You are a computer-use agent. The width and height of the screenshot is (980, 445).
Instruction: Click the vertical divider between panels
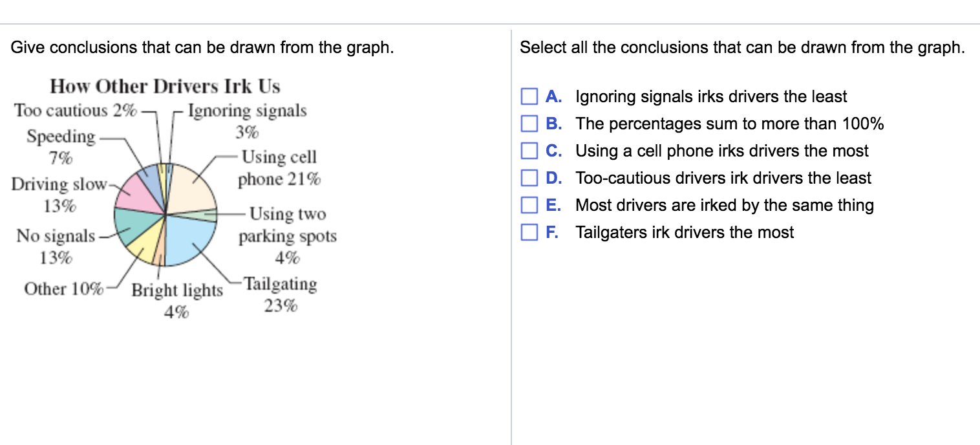pyautogui.click(x=511, y=237)
